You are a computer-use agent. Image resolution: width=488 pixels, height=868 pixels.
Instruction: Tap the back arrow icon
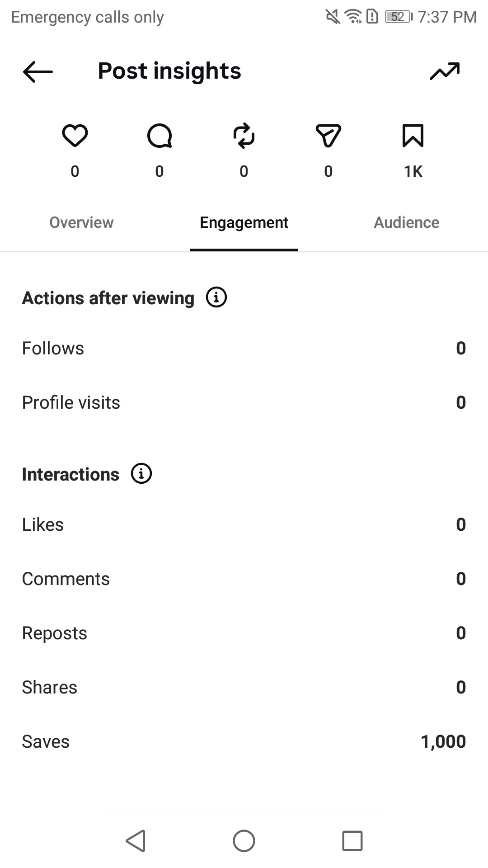(38, 71)
